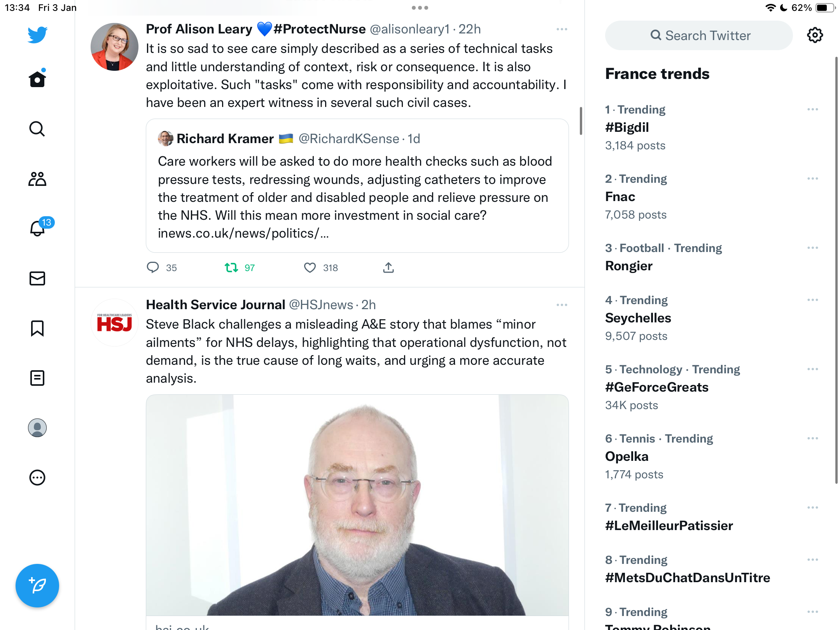This screenshot has height=630, width=840.
Task: Open the Bookmarks icon
Action: coord(37,328)
